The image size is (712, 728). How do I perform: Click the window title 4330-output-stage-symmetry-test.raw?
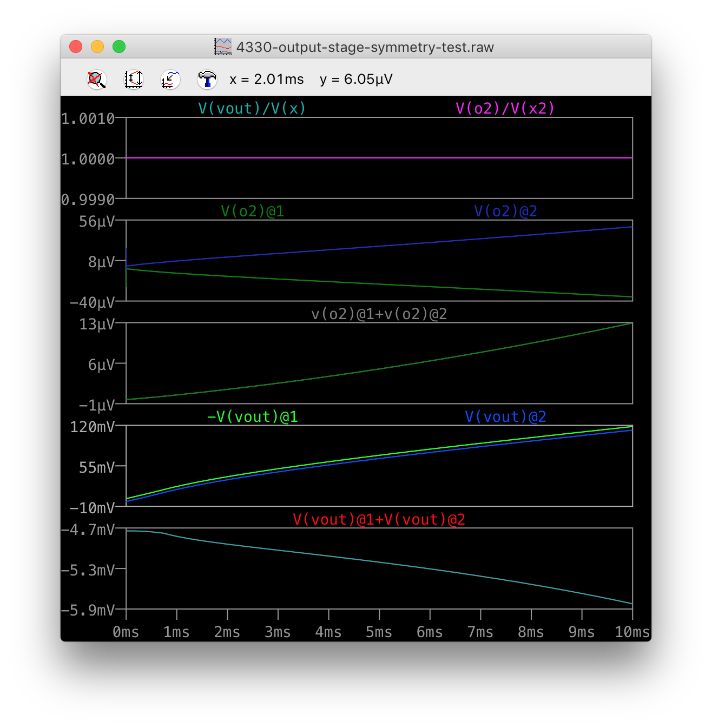365,48
